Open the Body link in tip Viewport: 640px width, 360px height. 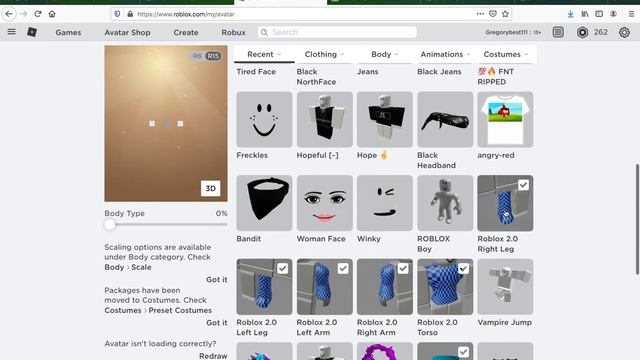[114, 267]
